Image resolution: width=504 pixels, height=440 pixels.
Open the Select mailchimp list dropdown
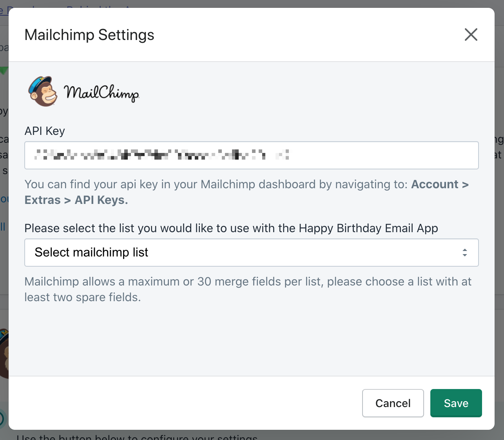251,253
